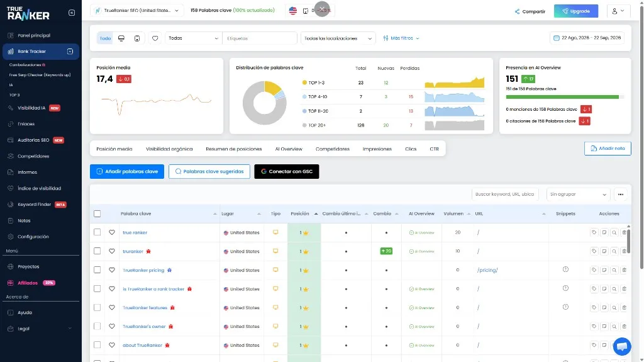Sort by Volumen column header
The image size is (644, 362).
tap(457, 214)
